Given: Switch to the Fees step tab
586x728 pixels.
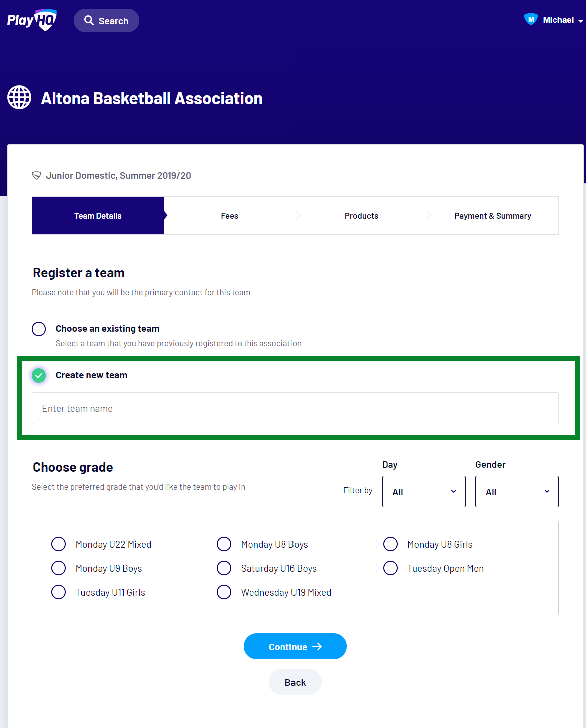Looking at the screenshot, I should point(230,216).
